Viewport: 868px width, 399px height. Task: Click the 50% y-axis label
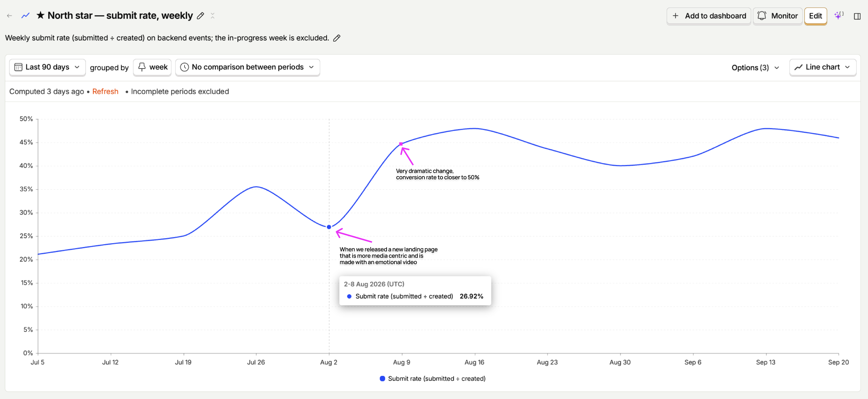pos(26,119)
